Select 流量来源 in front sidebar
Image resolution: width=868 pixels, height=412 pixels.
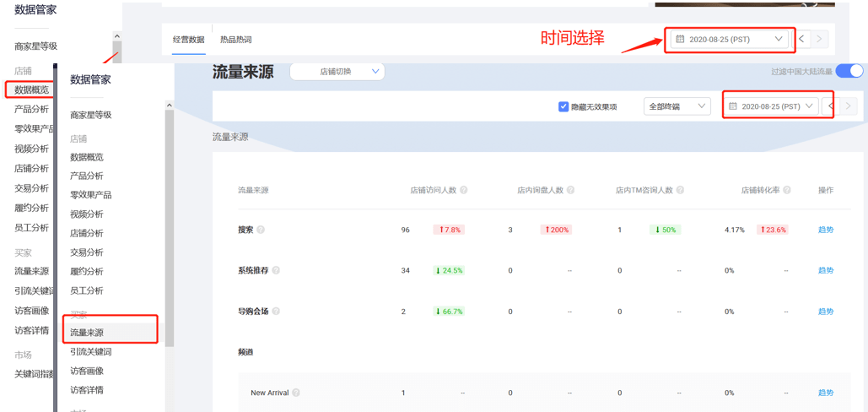(x=87, y=333)
